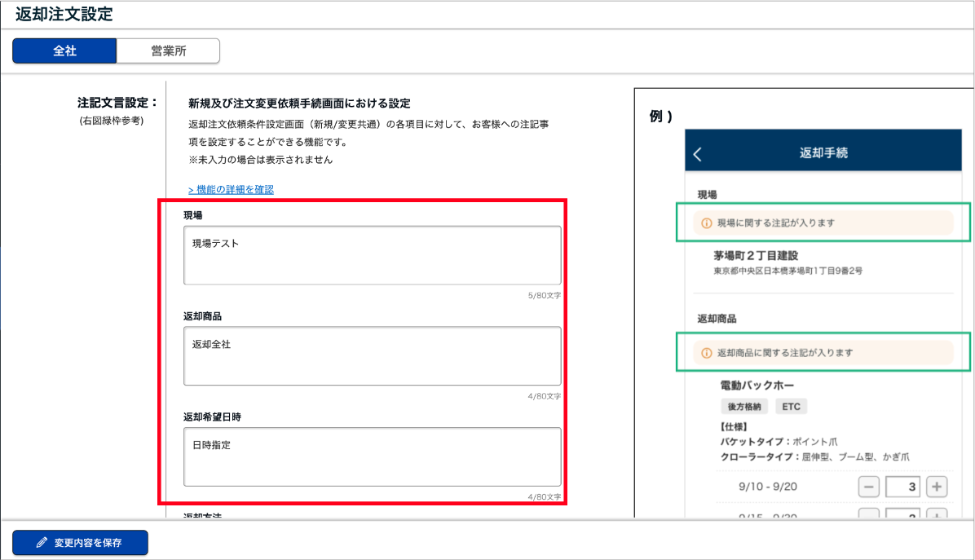This screenshot has width=975, height=560.
Task: Click the 返却注文設定 page title
Action: point(64,14)
